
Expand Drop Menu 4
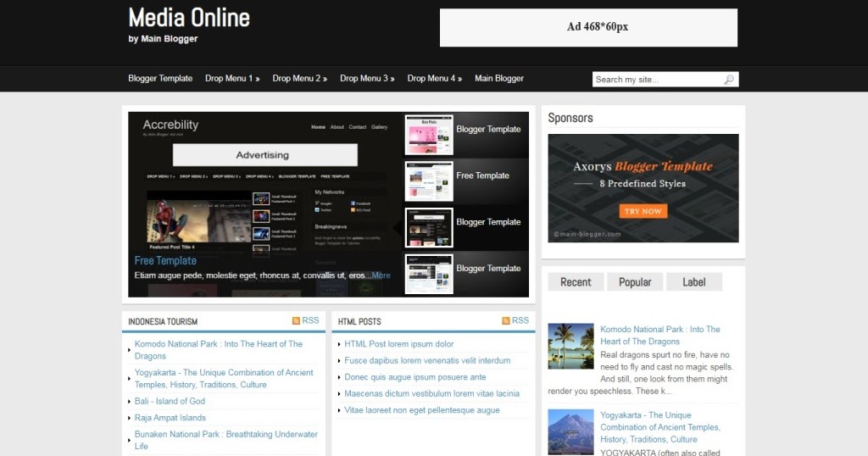point(435,79)
